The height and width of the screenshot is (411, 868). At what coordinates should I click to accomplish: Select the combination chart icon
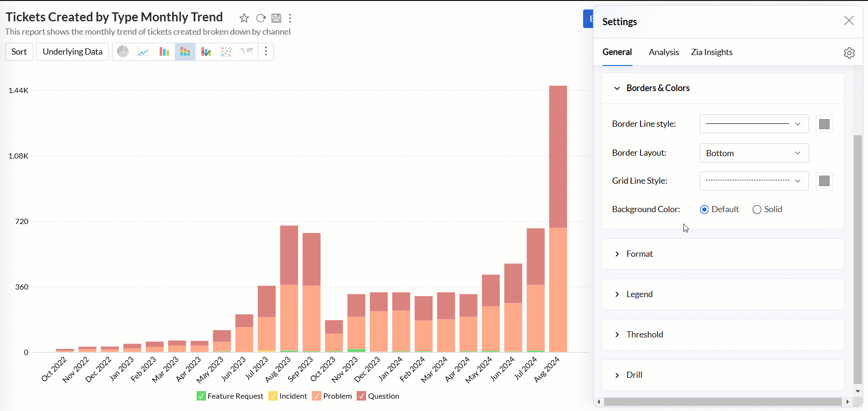[x=206, y=52]
